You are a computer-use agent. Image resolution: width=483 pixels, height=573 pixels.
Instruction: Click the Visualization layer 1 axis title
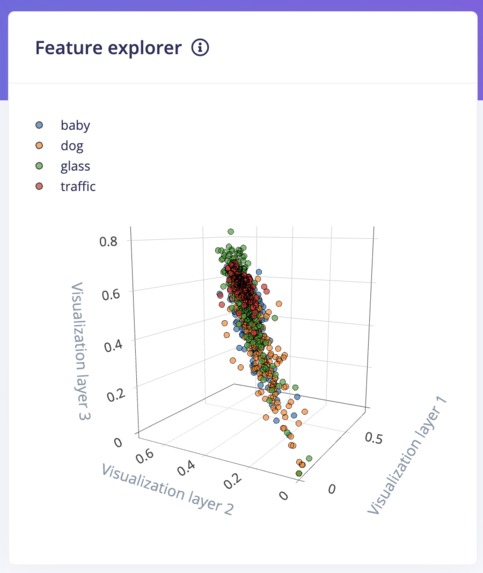pyautogui.click(x=407, y=455)
